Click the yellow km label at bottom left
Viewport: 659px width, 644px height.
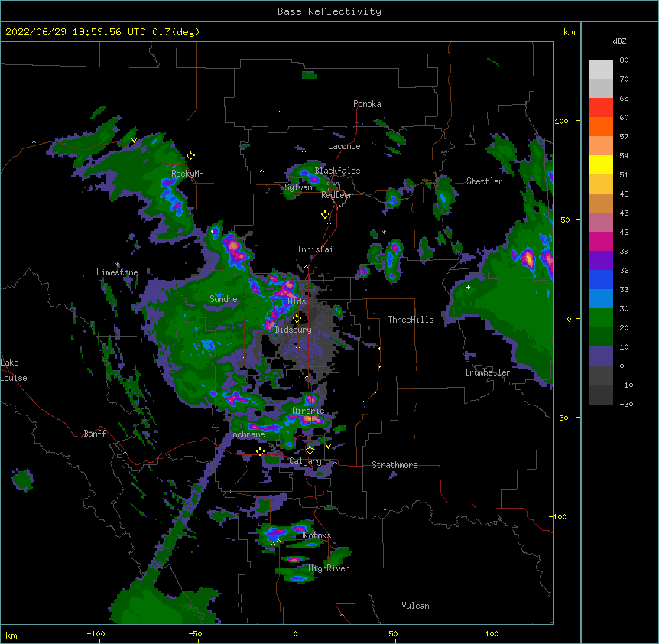(11, 636)
